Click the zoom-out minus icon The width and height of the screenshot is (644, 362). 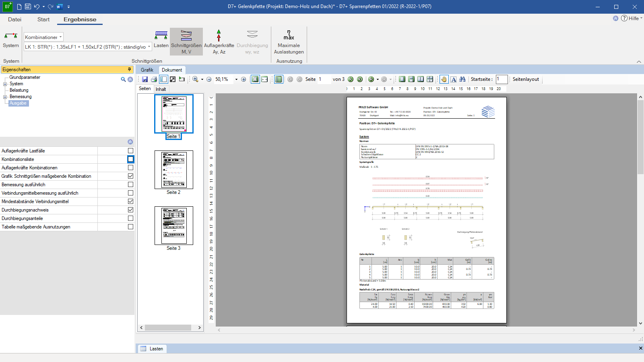click(209, 79)
